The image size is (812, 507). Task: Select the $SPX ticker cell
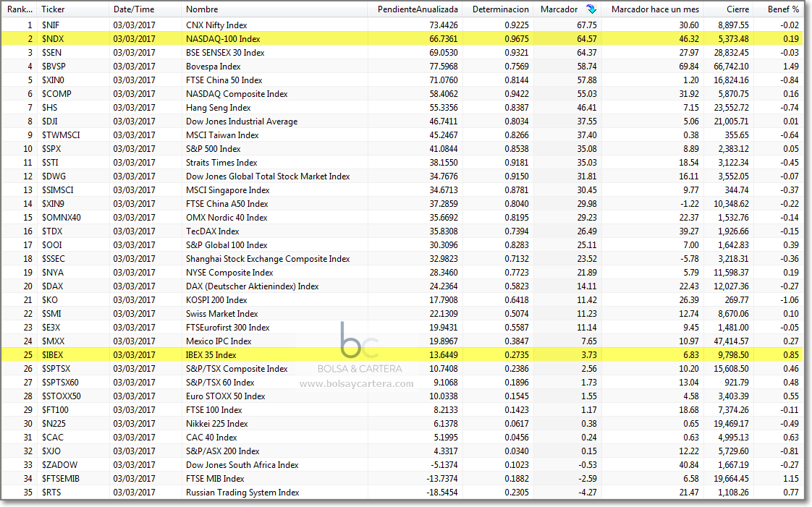click(x=51, y=148)
